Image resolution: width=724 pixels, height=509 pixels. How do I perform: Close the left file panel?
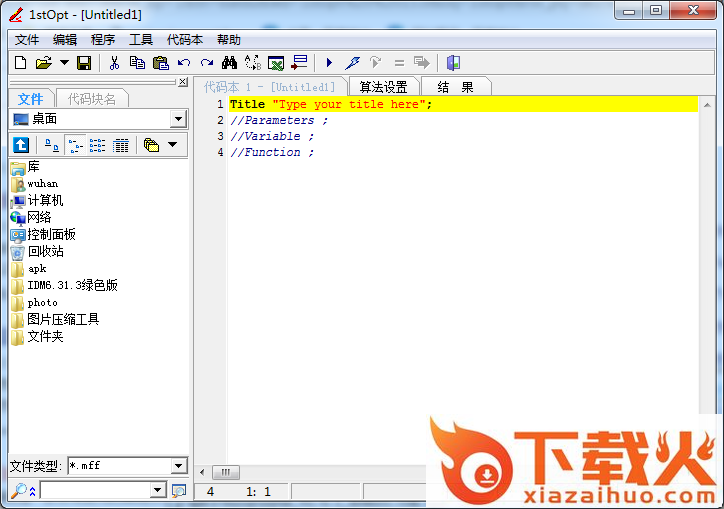click(183, 82)
